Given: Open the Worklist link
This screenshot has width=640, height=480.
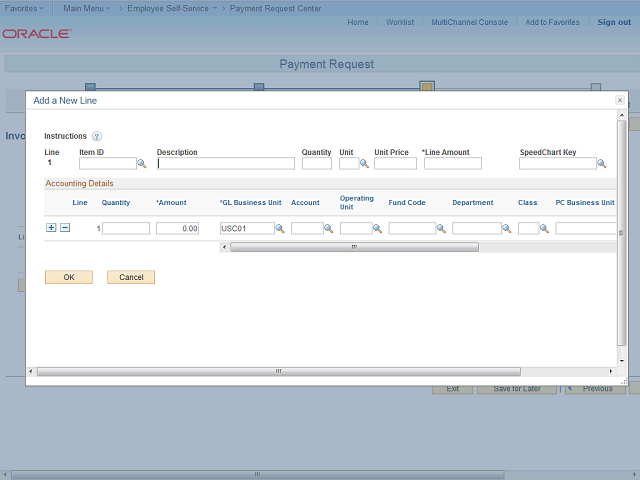Looking at the screenshot, I should tap(400, 22).
